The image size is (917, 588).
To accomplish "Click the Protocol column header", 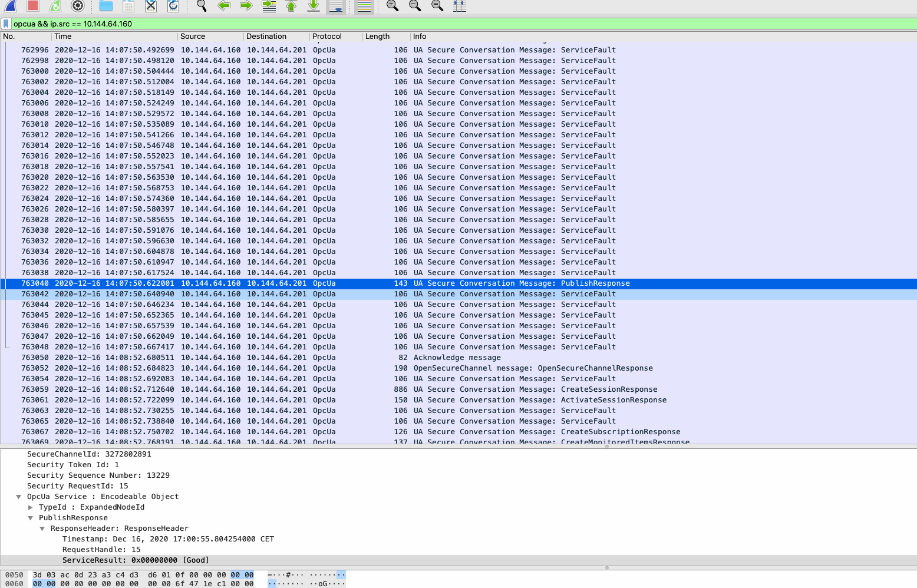I will click(x=328, y=36).
